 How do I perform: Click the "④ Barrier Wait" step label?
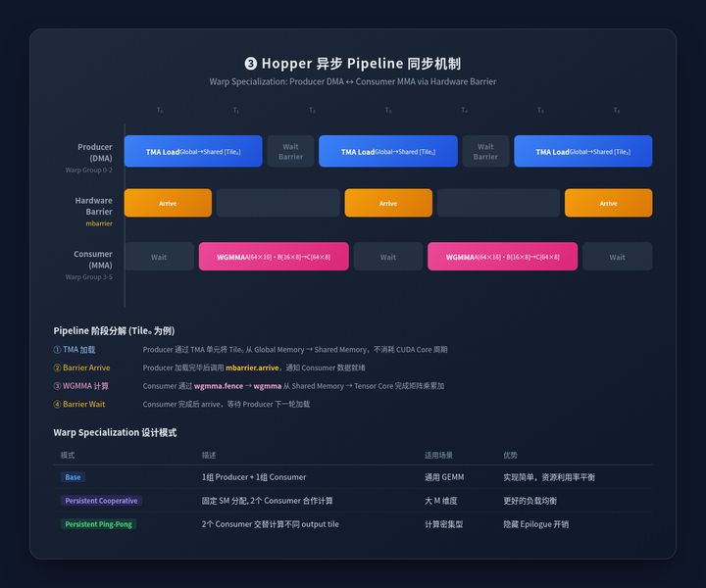pos(79,404)
